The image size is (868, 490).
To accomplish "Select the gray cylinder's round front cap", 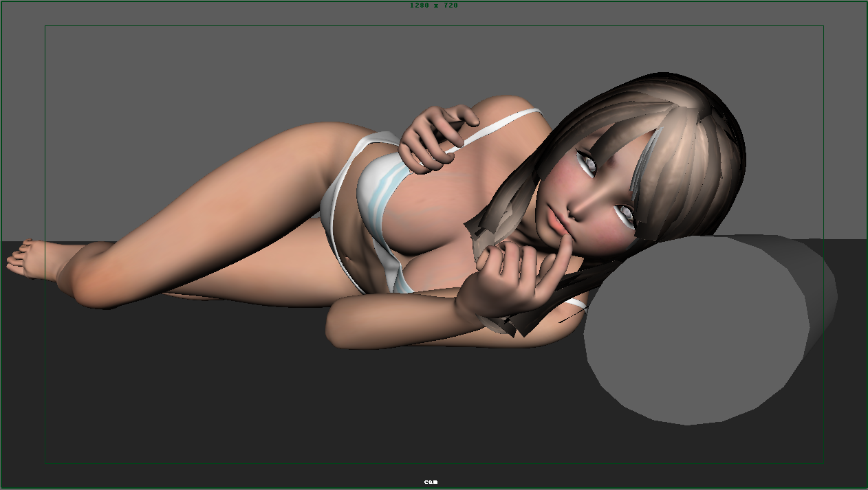I will [x=695, y=330].
